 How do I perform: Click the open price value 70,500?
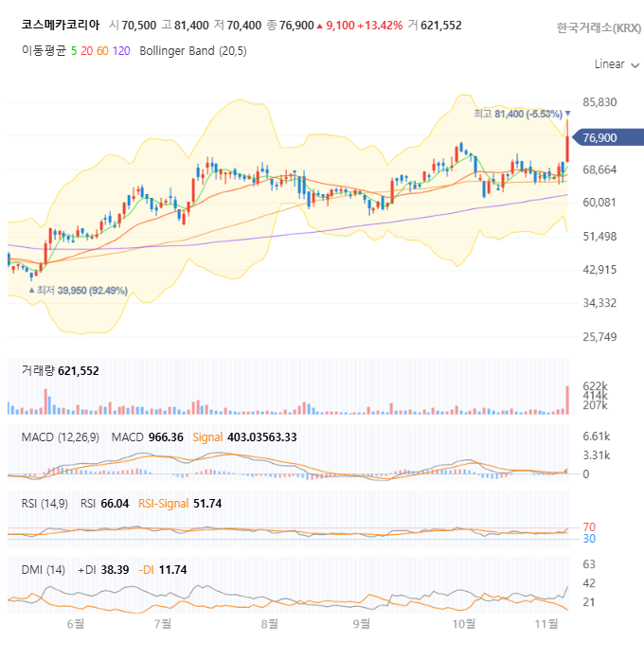[139, 26]
